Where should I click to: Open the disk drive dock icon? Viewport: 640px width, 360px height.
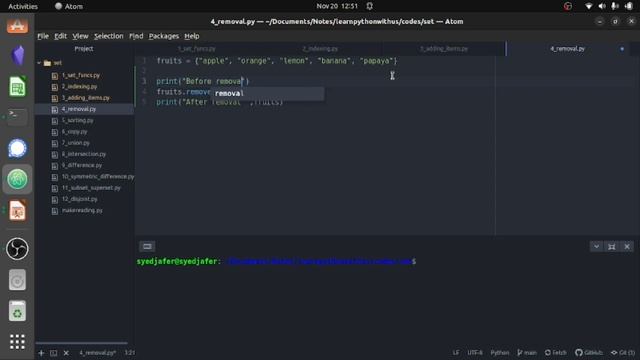coord(17,280)
